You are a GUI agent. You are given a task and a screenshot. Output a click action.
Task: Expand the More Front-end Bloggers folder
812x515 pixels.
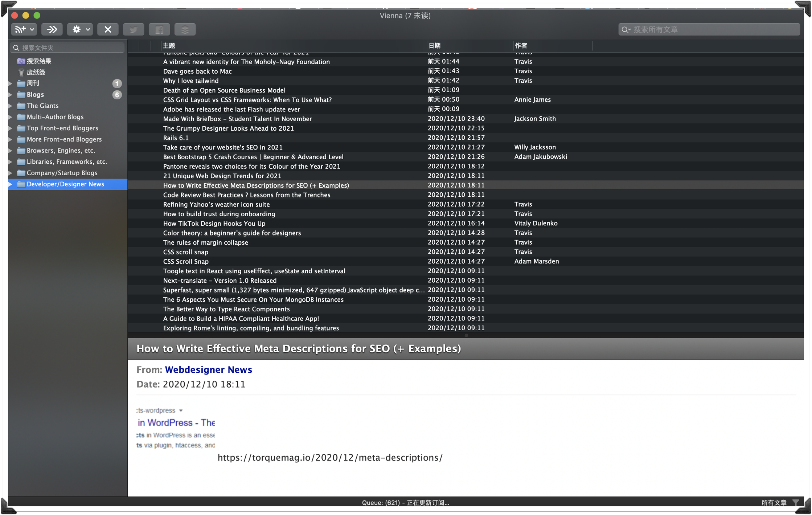[11, 140]
